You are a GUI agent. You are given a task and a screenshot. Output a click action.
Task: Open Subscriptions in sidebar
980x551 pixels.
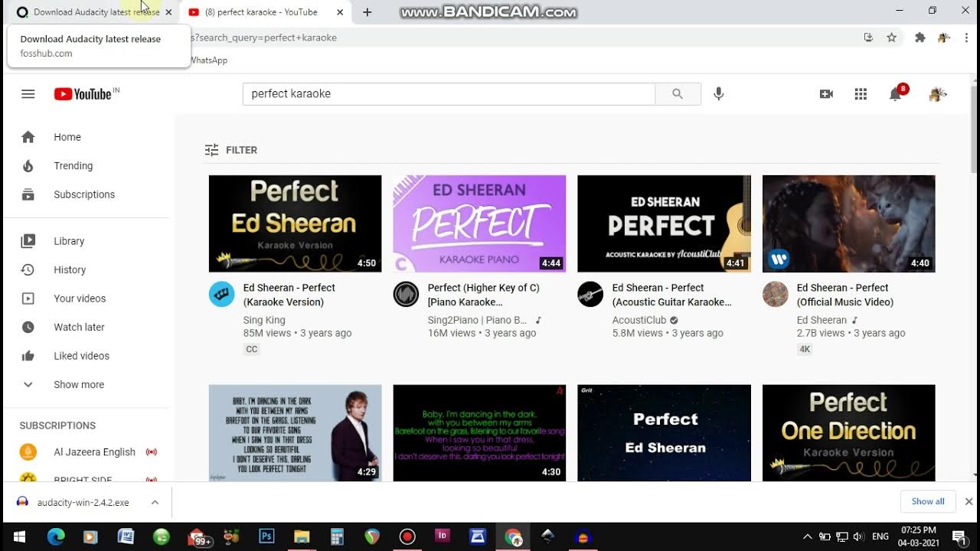click(86, 194)
